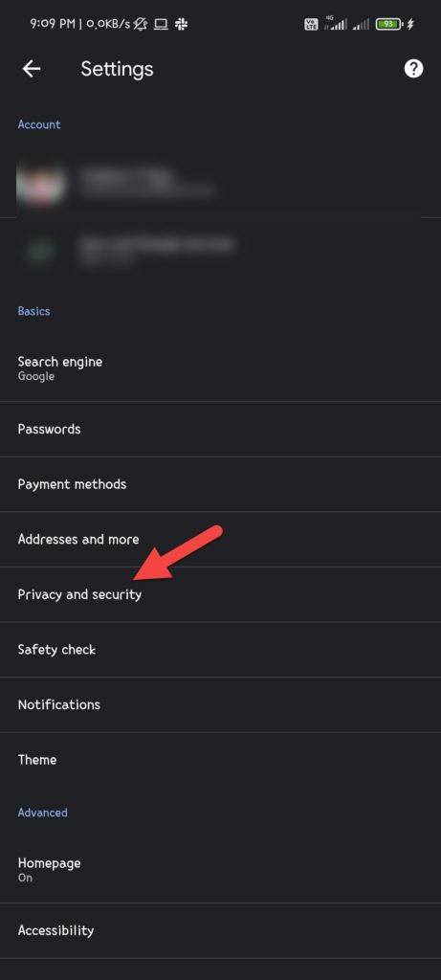
Task: Open the Passwords settings
Action: pos(220,430)
